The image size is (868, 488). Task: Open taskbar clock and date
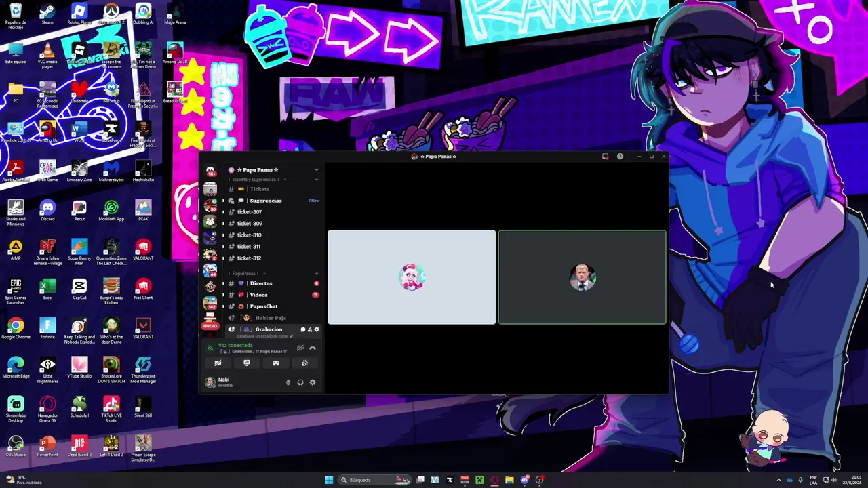[x=851, y=480]
